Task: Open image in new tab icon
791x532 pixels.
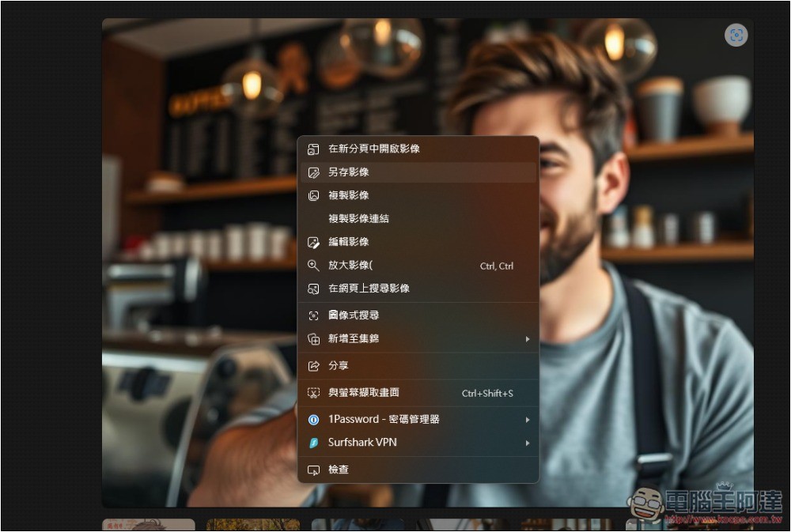Action: (x=313, y=149)
